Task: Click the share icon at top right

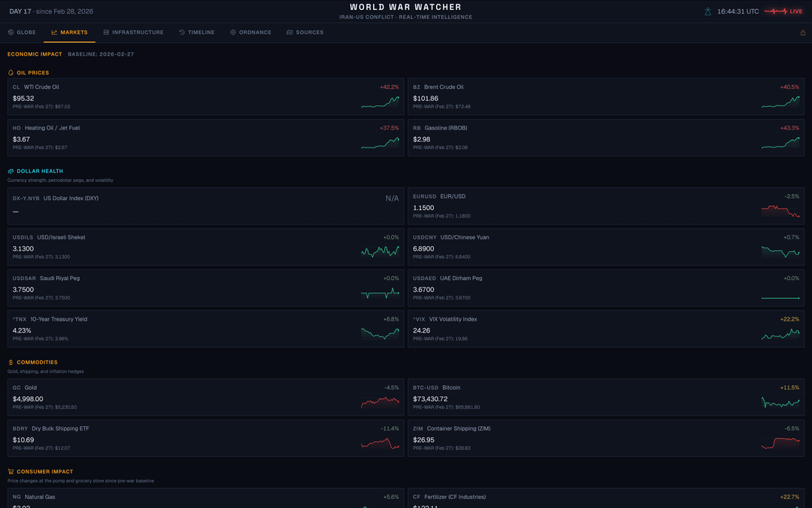Action: [803, 32]
